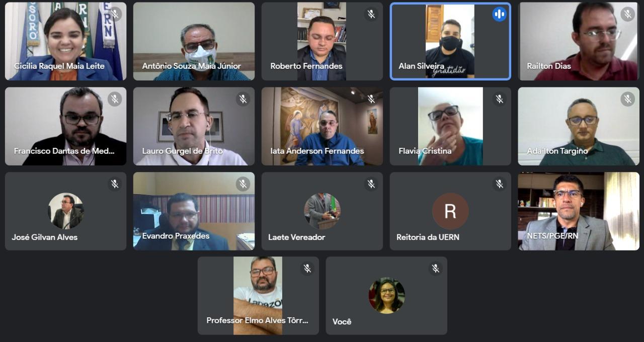
Task: Select Iata Anderson Fernandes' video tile
Action: tap(322, 126)
